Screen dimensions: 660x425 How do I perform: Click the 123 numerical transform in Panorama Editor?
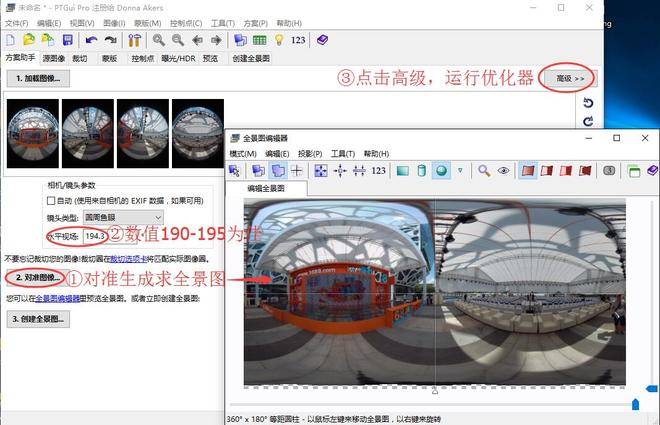coord(378,170)
